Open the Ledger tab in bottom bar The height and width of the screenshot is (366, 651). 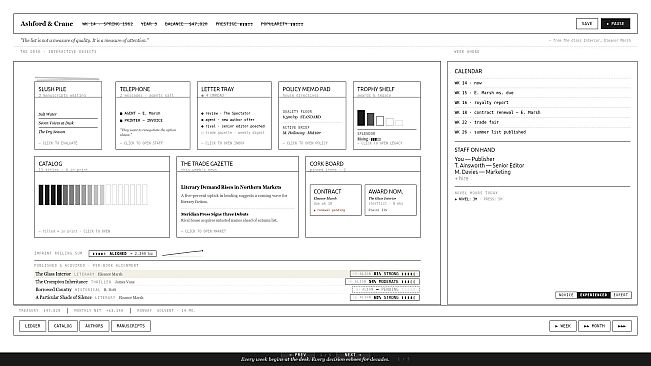point(32,326)
